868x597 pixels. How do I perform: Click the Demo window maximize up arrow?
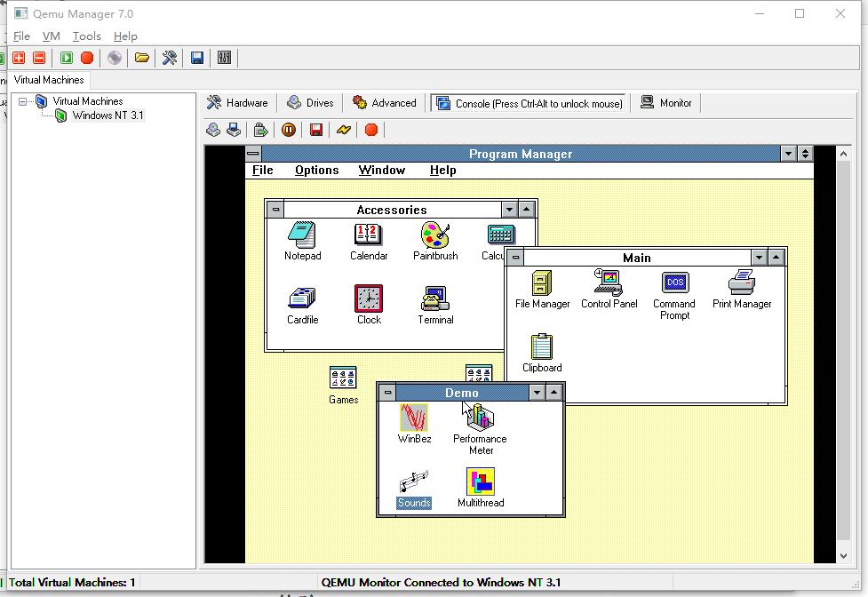(x=553, y=393)
